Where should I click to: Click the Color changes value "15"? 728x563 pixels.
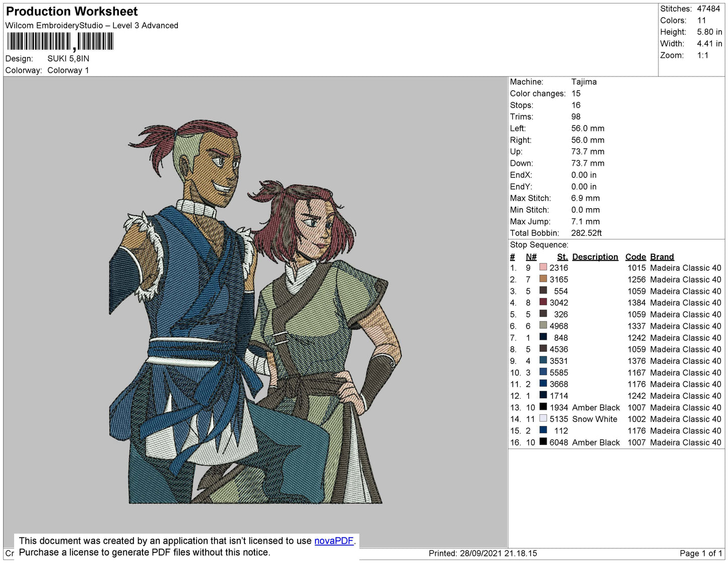pyautogui.click(x=576, y=93)
